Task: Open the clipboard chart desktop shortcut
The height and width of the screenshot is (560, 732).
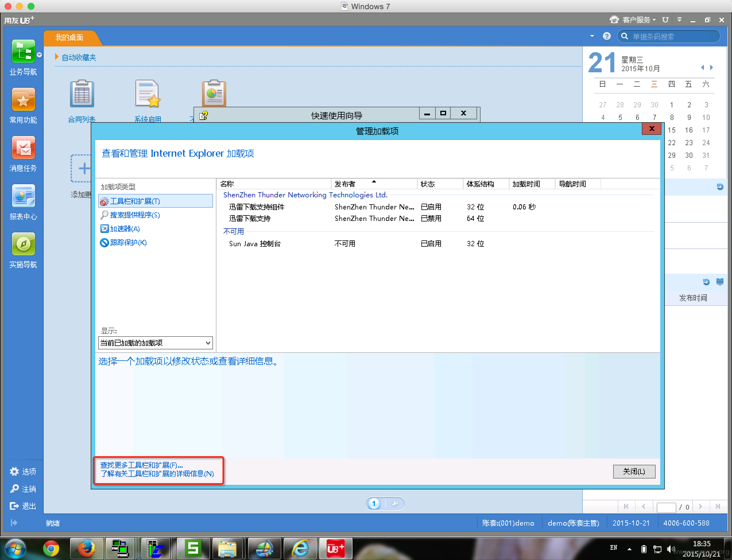Action: click(214, 93)
